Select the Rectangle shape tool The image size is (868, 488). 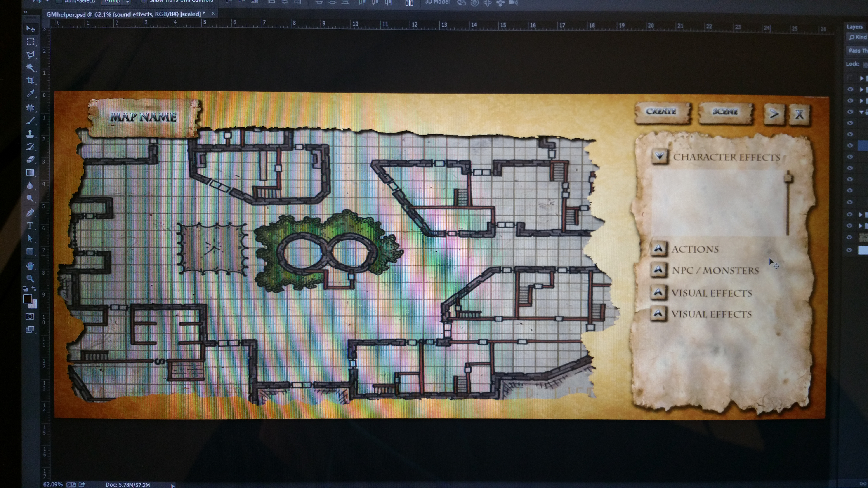coord(30,251)
